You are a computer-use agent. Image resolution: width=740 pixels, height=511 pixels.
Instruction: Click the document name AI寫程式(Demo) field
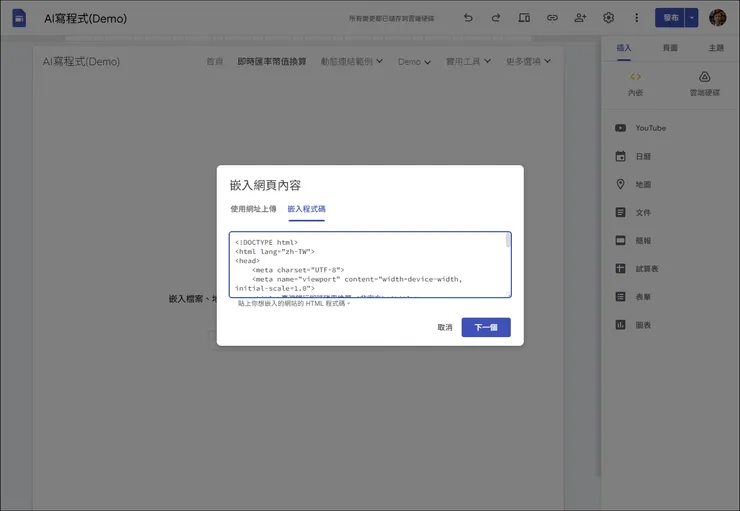85,18
